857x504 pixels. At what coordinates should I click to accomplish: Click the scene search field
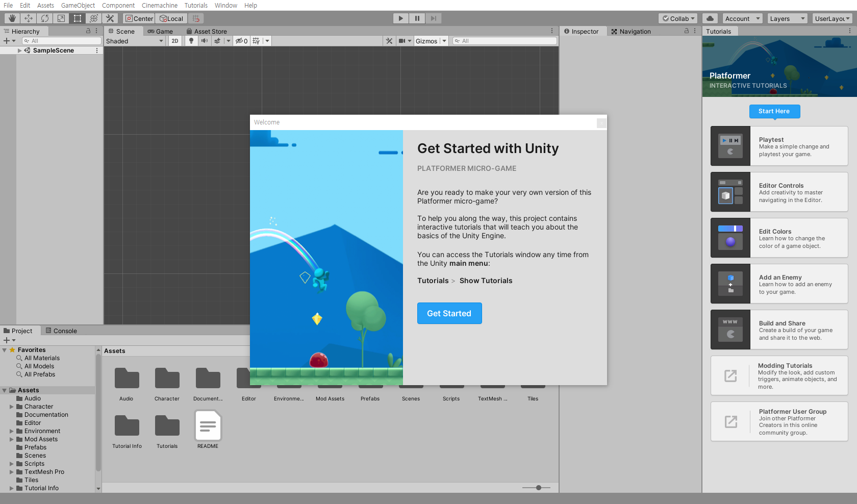click(x=505, y=41)
